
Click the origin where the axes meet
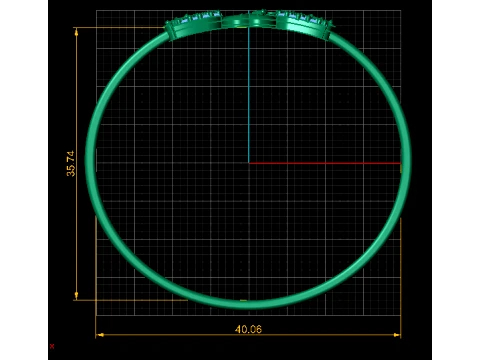249,163
